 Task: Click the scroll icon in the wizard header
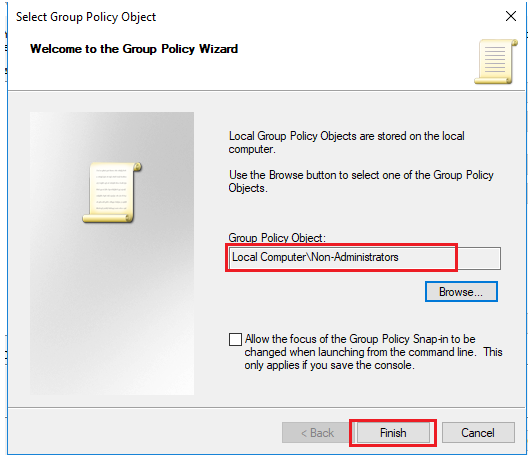[x=496, y=61]
